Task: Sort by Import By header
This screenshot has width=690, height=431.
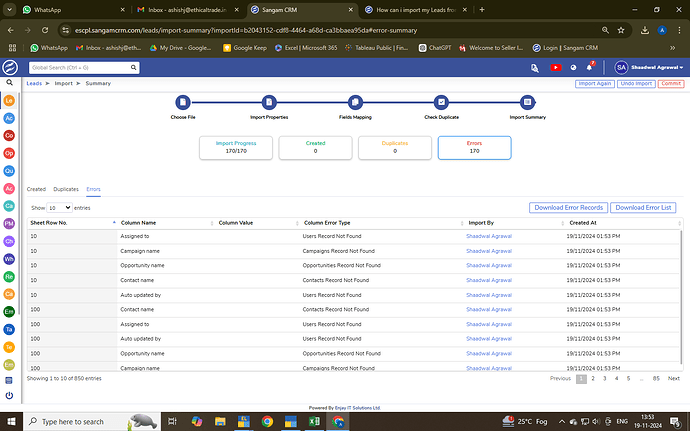Action: (x=515, y=223)
